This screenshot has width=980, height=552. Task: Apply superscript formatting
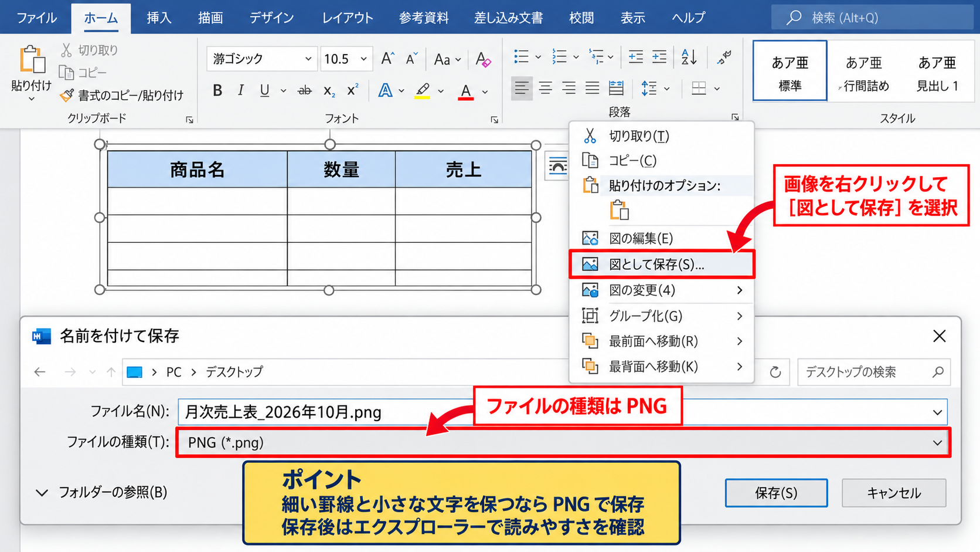click(352, 90)
